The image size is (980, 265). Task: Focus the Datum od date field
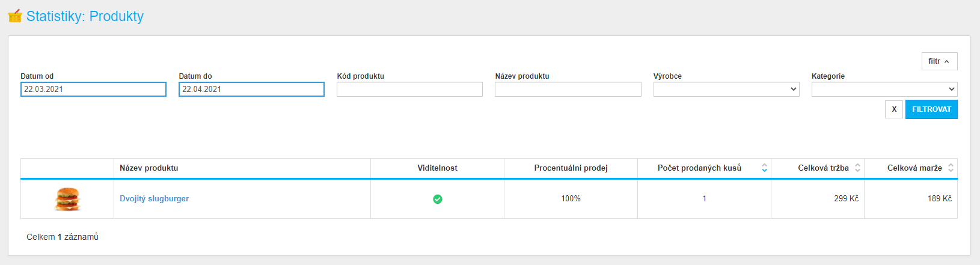point(93,90)
